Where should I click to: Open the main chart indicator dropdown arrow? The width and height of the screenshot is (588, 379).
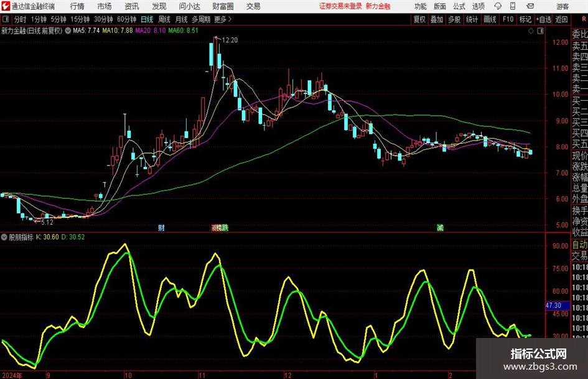click(68, 30)
